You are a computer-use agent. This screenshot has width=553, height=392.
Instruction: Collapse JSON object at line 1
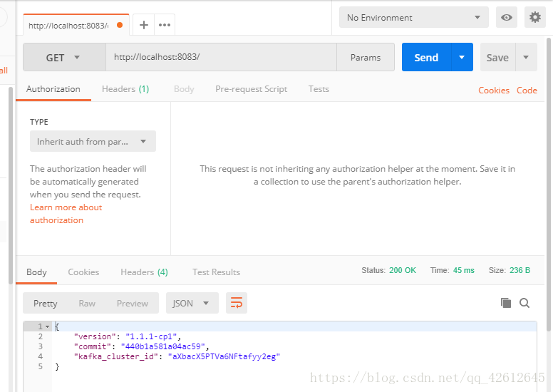pos(47,326)
